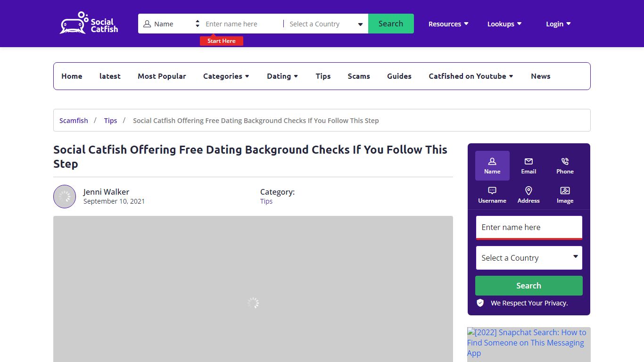Click the sidebar Enter name here field
This screenshot has height=362, width=644.
coord(529,227)
